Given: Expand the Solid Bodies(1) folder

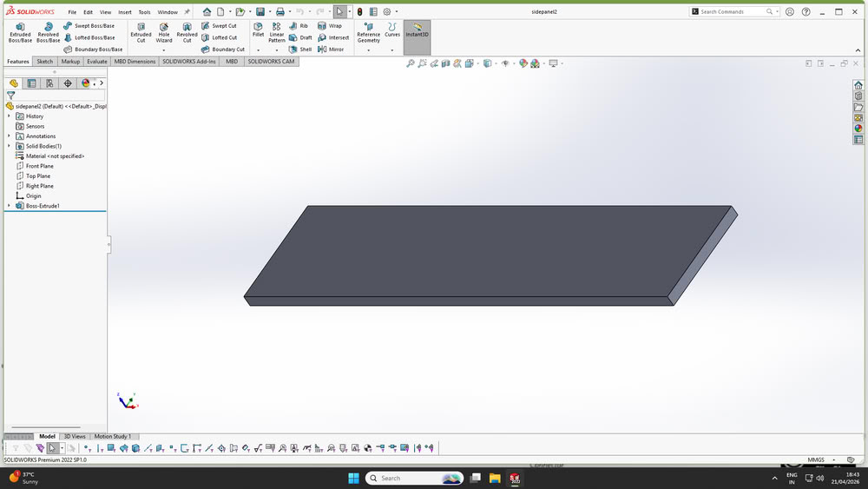Looking at the screenshot, I should 9,146.
